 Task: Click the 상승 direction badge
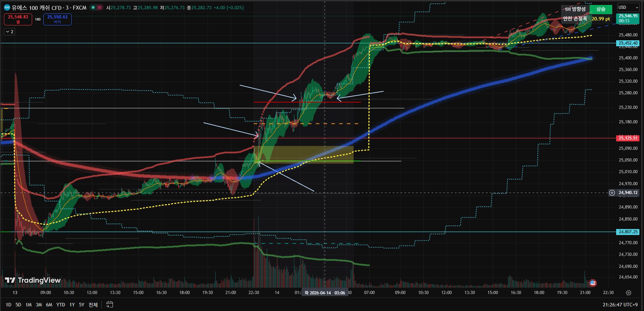coord(601,9)
